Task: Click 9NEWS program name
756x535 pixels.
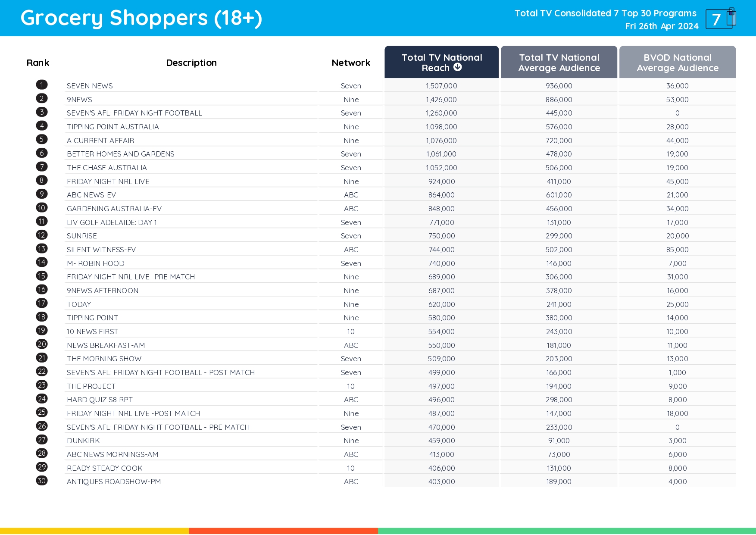Action: [79, 100]
